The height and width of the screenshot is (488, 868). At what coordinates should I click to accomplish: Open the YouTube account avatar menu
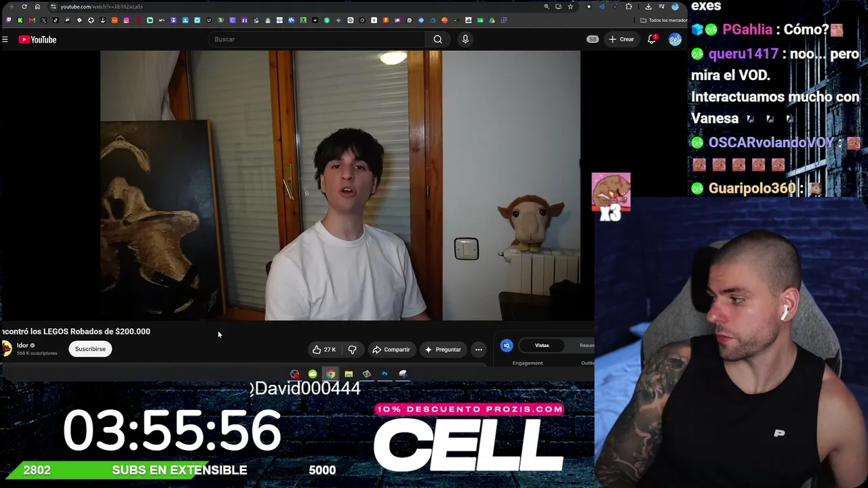pos(675,39)
